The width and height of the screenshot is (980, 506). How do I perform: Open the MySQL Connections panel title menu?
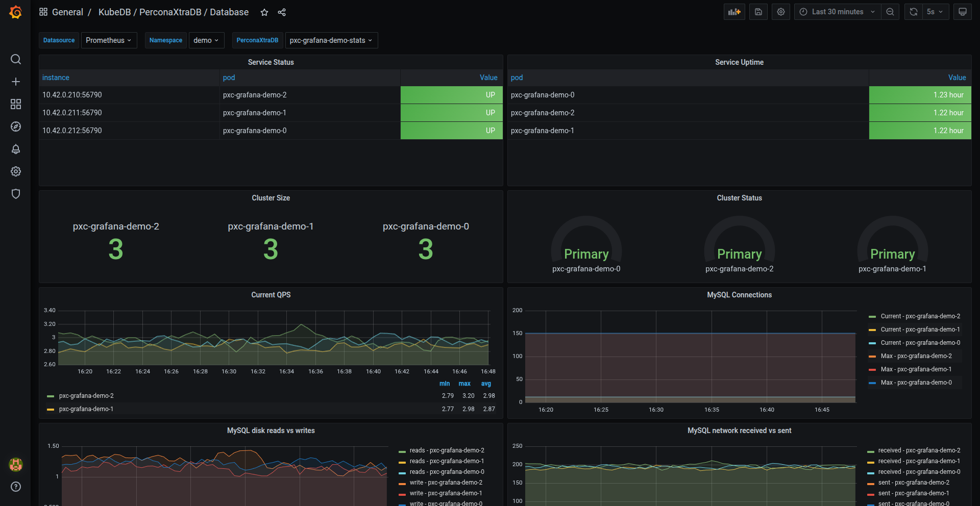(x=739, y=295)
